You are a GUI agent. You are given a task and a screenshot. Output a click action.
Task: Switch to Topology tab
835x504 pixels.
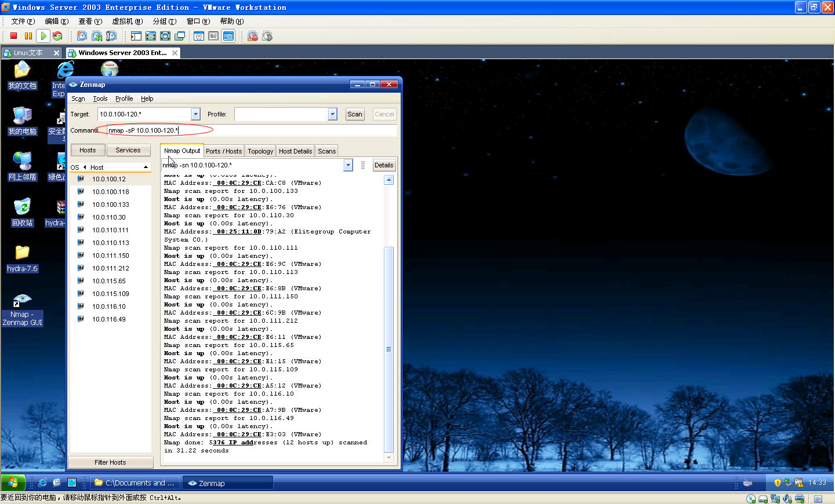(260, 151)
